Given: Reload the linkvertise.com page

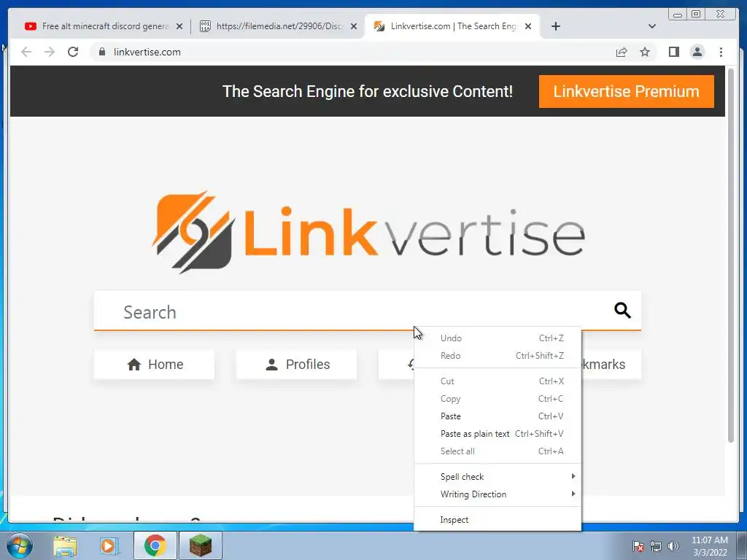Looking at the screenshot, I should [x=73, y=52].
